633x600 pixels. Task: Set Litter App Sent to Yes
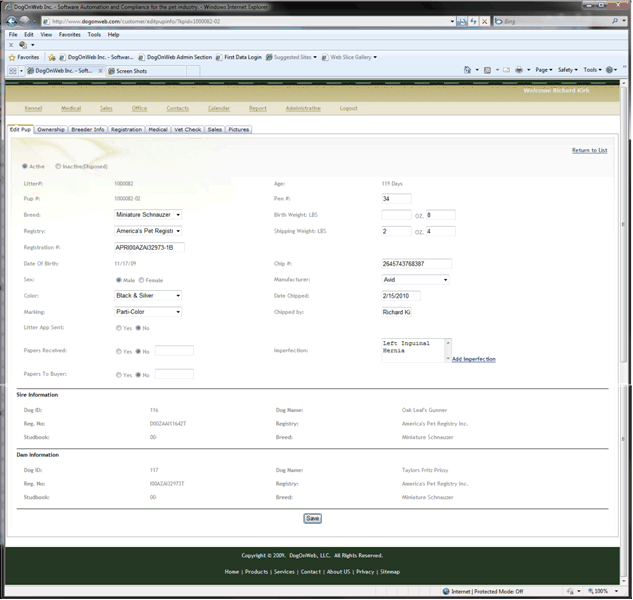[119, 327]
